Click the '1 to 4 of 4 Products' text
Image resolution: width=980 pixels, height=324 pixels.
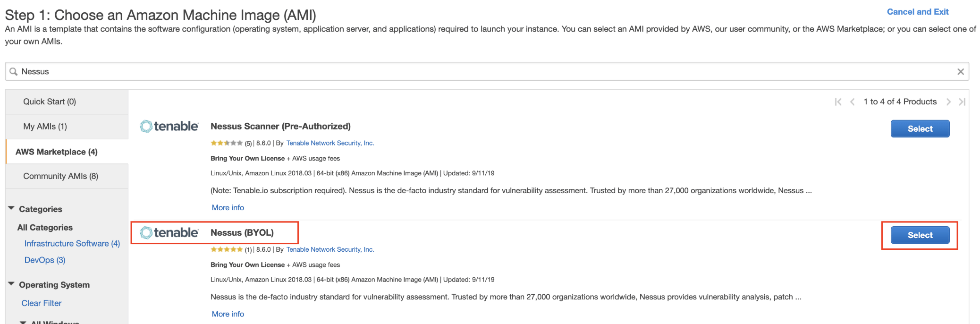pos(900,102)
